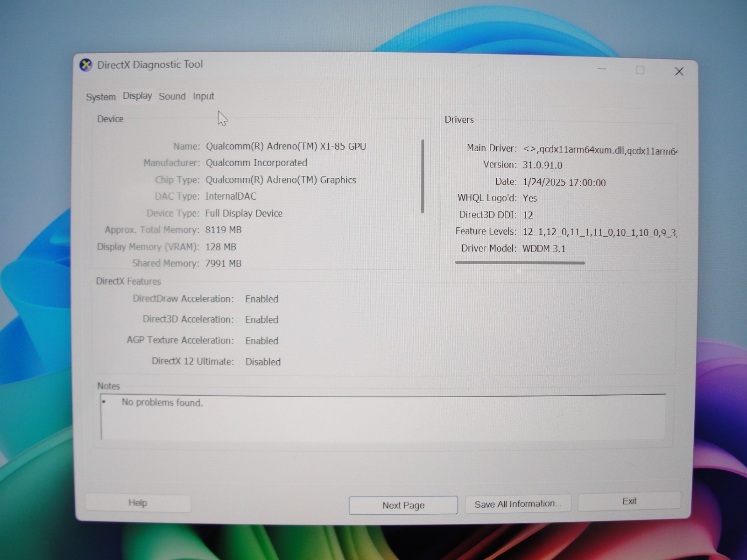Click the Help button
747x560 pixels.
[138, 503]
